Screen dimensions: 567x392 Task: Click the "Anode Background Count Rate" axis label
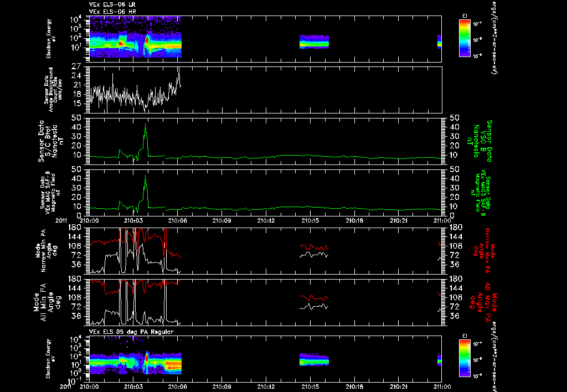pyautogui.click(x=53, y=90)
